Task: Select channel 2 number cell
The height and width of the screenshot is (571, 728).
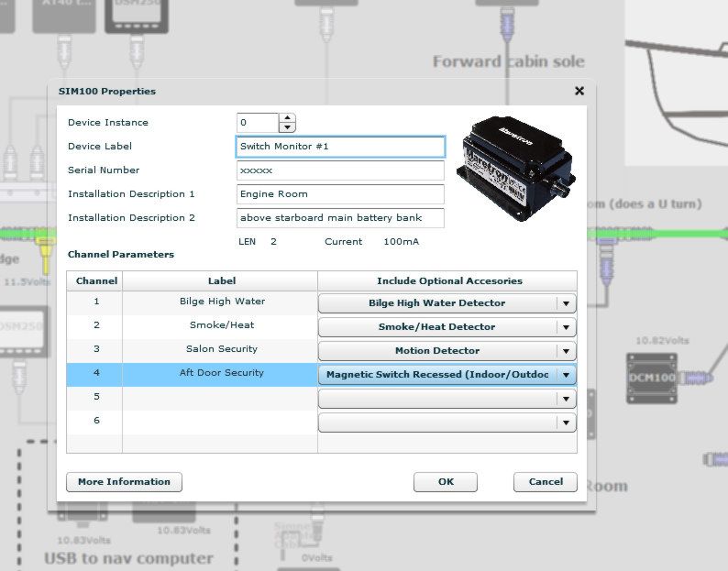Action: (94, 327)
